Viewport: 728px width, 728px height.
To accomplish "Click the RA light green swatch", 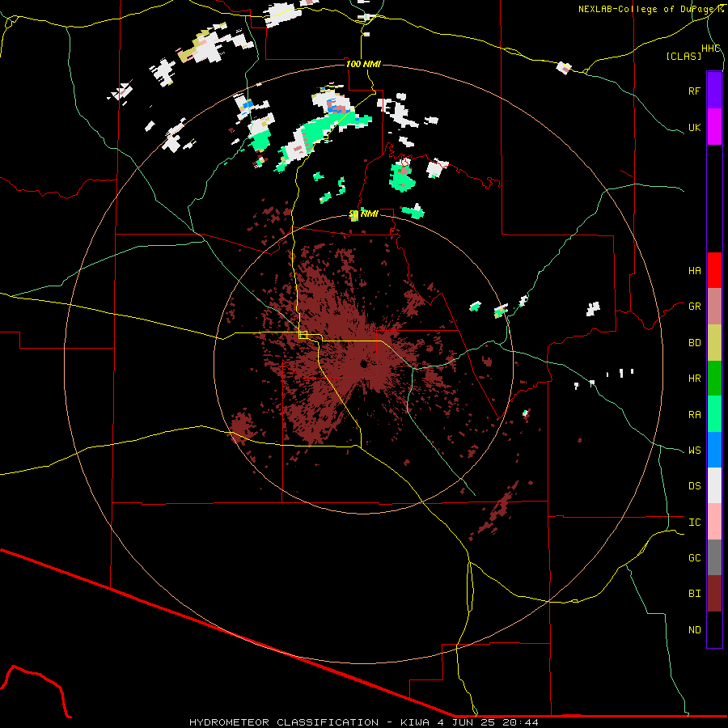I will [714, 414].
